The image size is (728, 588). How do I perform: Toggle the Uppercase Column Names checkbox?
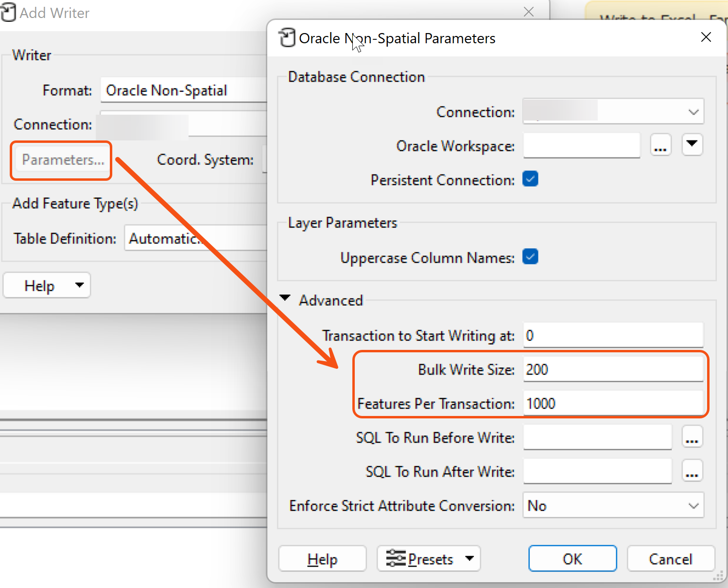click(x=530, y=257)
